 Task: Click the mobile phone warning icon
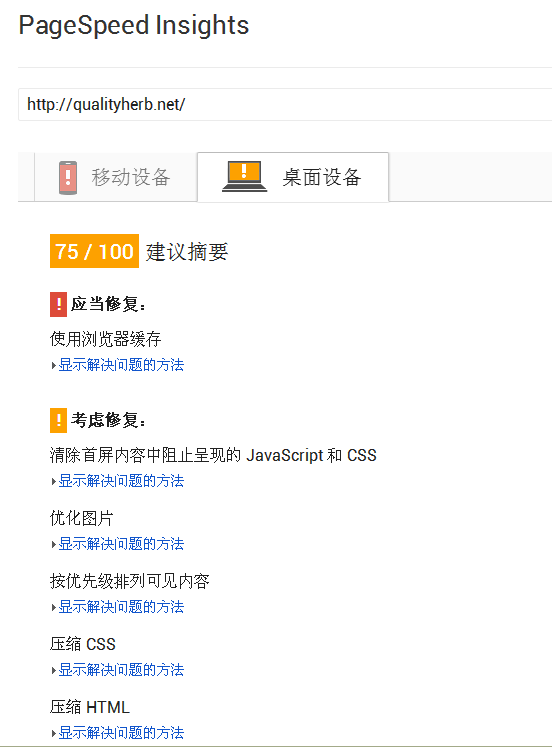tap(68, 178)
